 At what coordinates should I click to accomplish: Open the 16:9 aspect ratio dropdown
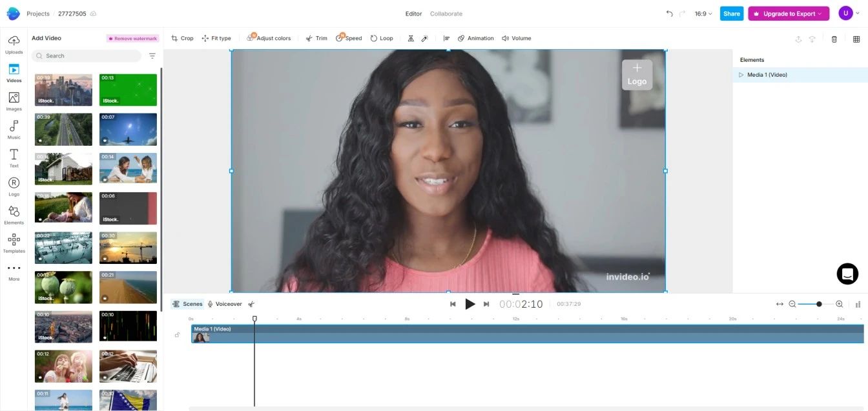point(701,13)
